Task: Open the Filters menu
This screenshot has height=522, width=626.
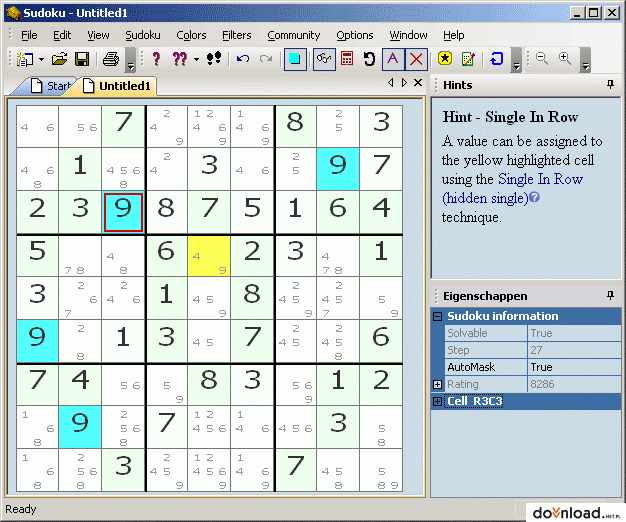Action: (x=237, y=35)
